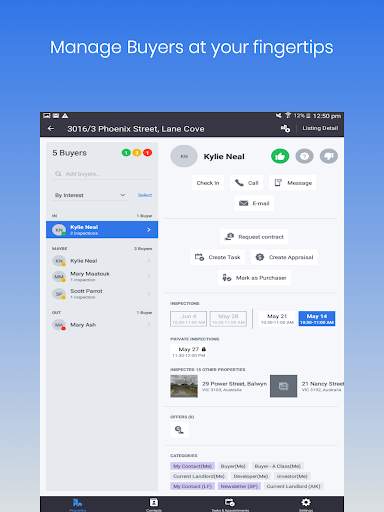Mark as Purchaser
The image size is (384, 512).
[254, 278]
